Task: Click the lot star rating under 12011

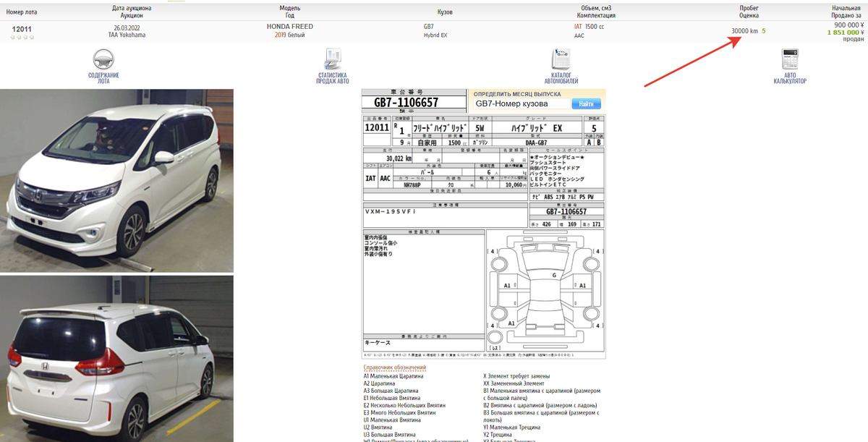Action: coord(22,37)
